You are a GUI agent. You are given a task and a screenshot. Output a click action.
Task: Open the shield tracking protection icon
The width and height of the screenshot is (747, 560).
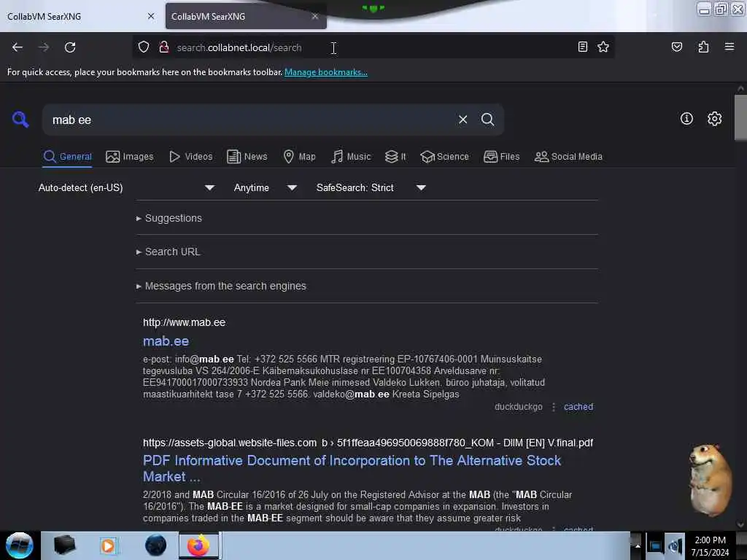(144, 47)
